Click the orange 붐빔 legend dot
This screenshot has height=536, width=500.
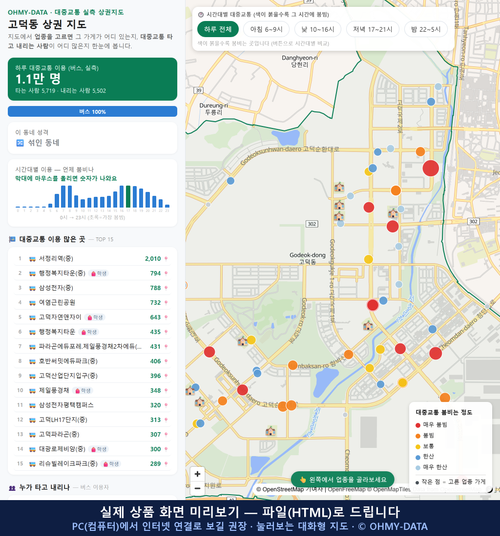pyautogui.click(x=418, y=436)
